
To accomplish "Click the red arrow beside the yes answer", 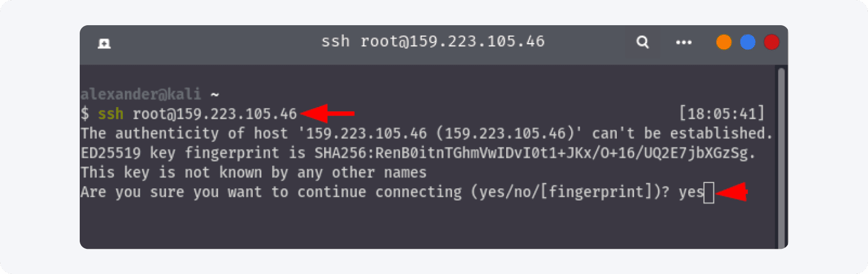I will coord(732,193).
